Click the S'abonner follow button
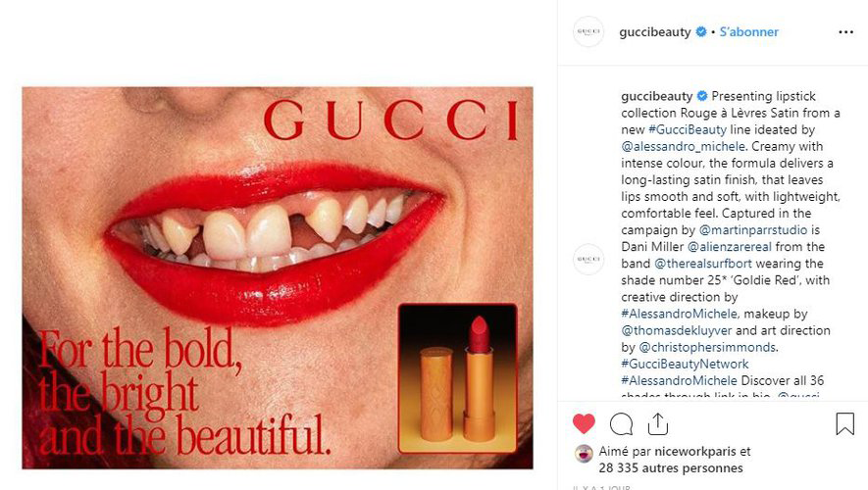The image size is (868, 490). click(x=749, y=32)
